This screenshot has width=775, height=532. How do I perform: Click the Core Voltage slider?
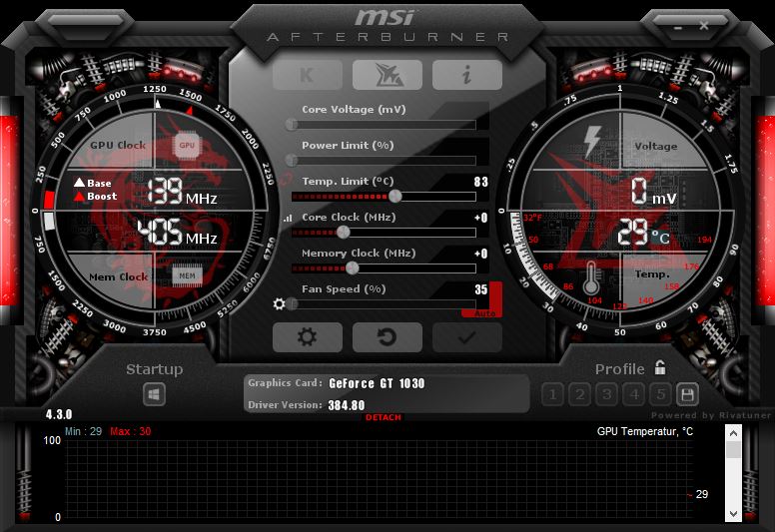(384, 124)
